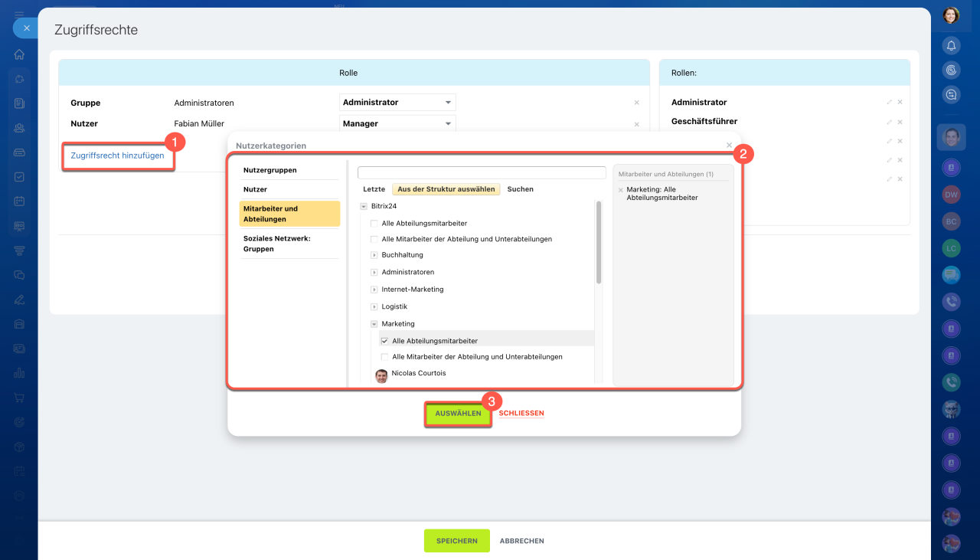Close the Nutzerkategorien dialog

coord(729,145)
